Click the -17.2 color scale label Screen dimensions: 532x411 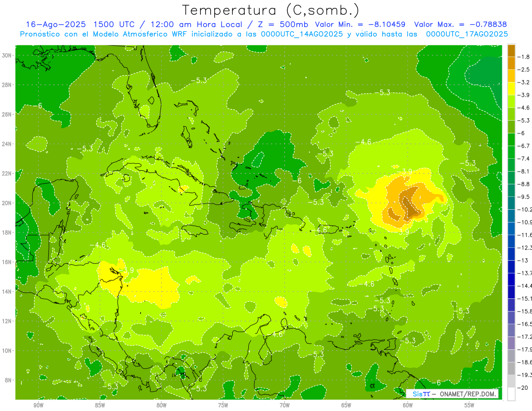pyautogui.click(x=525, y=337)
